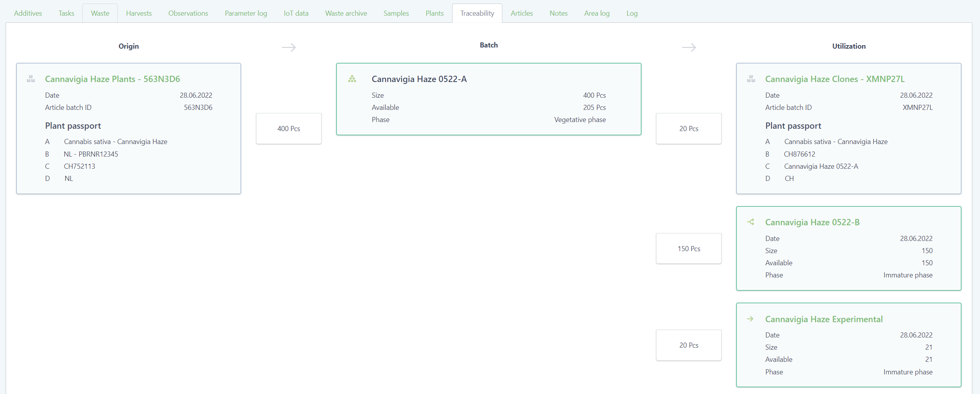The width and height of the screenshot is (980, 394).
Task: Click the 400 Pcs quantity box
Action: [289, 129]
